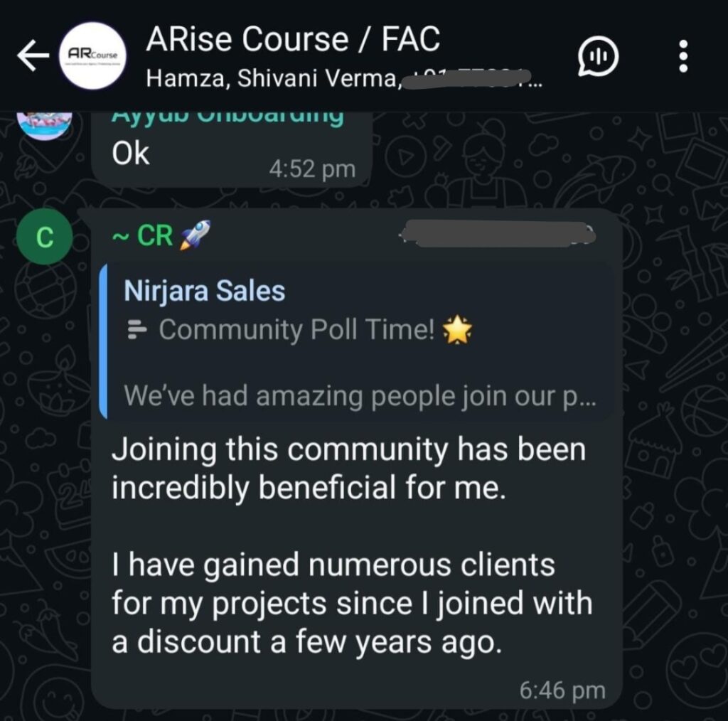The image size is (728, 721).
Task: Open the three-dot more options menu
Action: point(683,56)
